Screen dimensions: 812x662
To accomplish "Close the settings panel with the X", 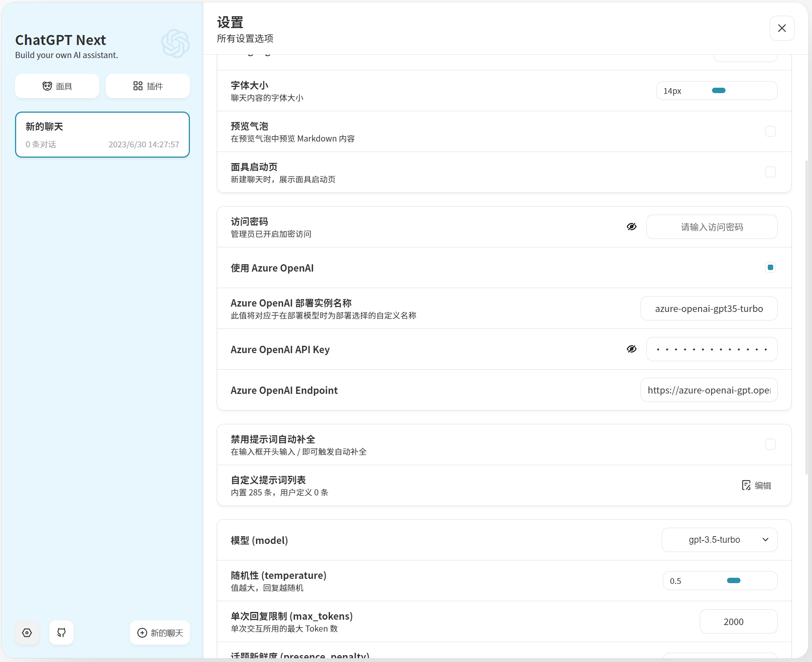I will 782,28.
